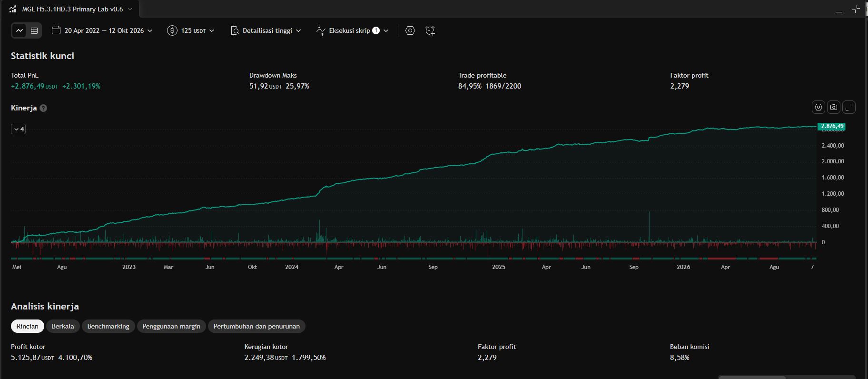Click the Kerugian kotor value 2.249,38 USDT
The height and width of the screenshot is (379, 868).
[x=266, y=358]
